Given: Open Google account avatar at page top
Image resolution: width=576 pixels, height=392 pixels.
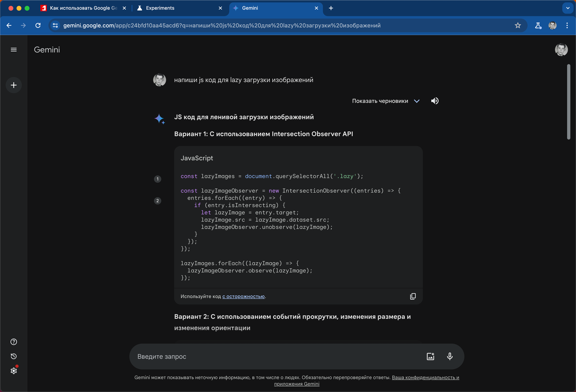Looking at the screenshot, I should click(561, 50).
